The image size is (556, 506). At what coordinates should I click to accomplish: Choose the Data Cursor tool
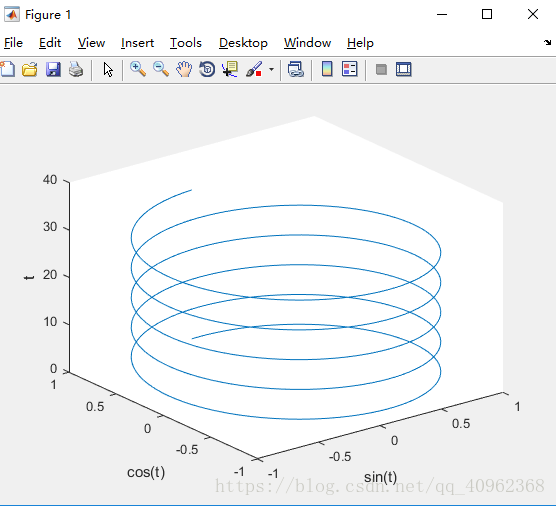[x=230, y=69]
